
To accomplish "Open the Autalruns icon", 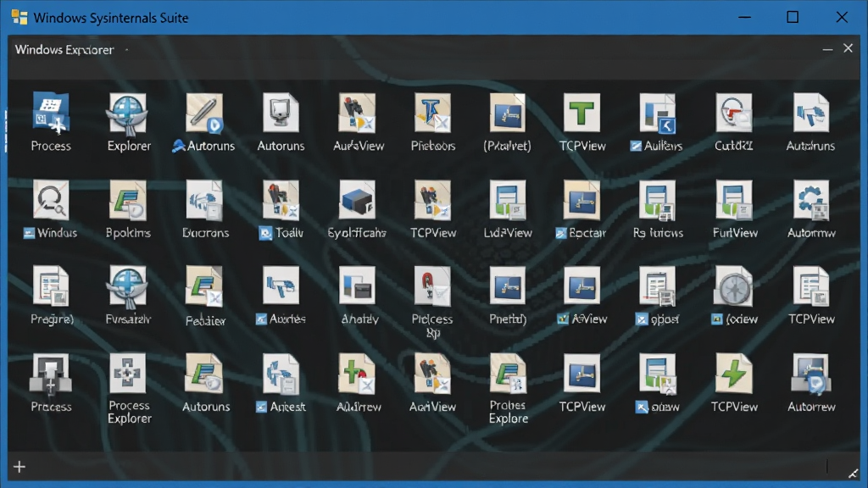I will coord(811,113).
